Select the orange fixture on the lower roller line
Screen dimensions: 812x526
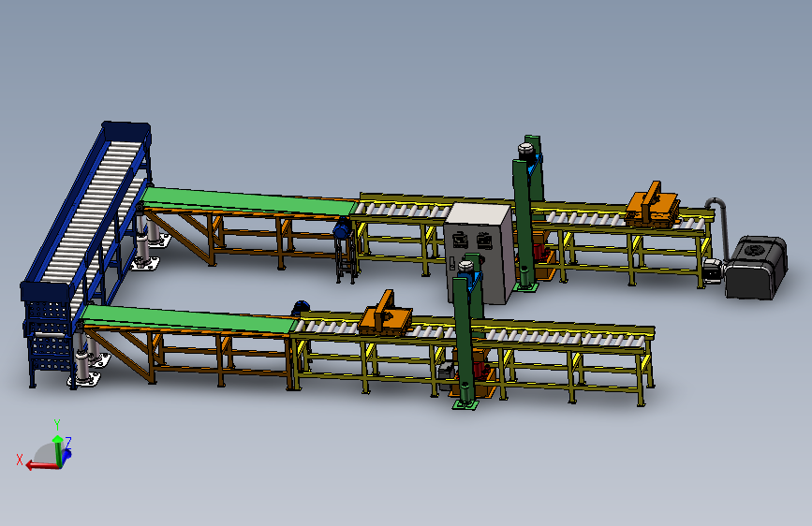(386, 314)
